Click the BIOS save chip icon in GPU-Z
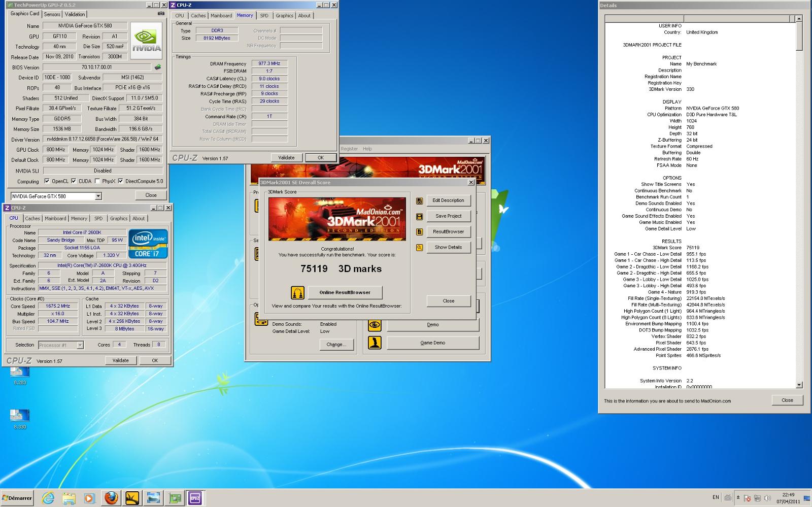Screen dimensions: 812x507 click(x=158, y=67)
